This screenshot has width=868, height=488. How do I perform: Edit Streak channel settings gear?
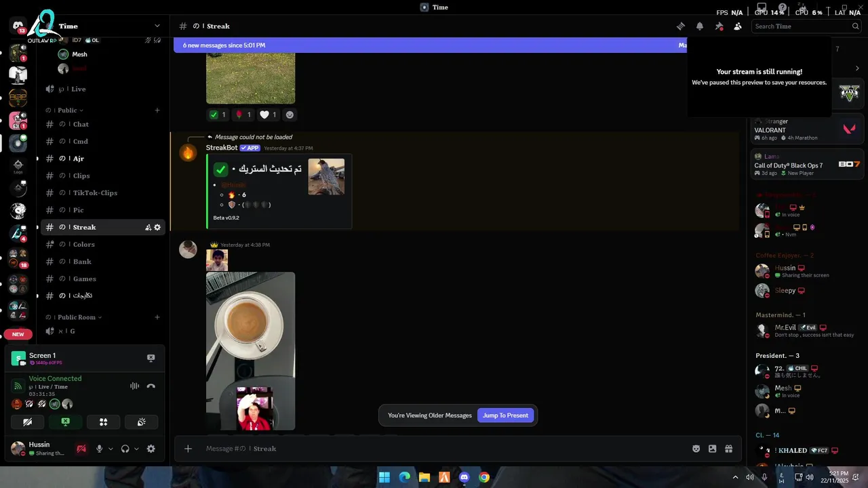[157, 228]
